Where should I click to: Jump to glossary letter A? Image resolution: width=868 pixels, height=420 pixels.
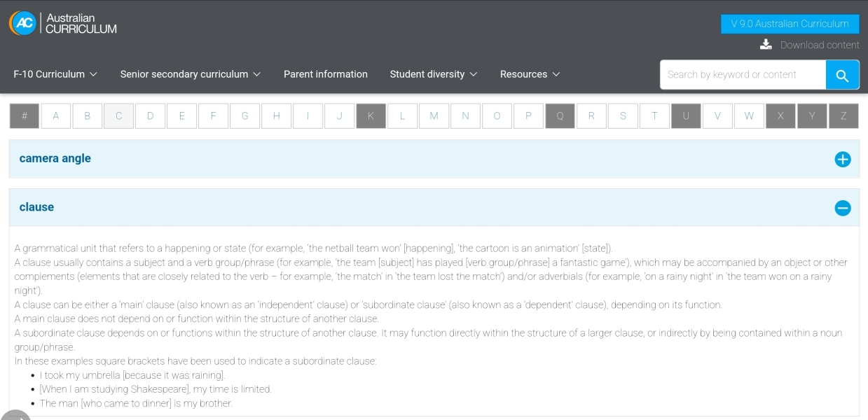(x=56, y=116)
